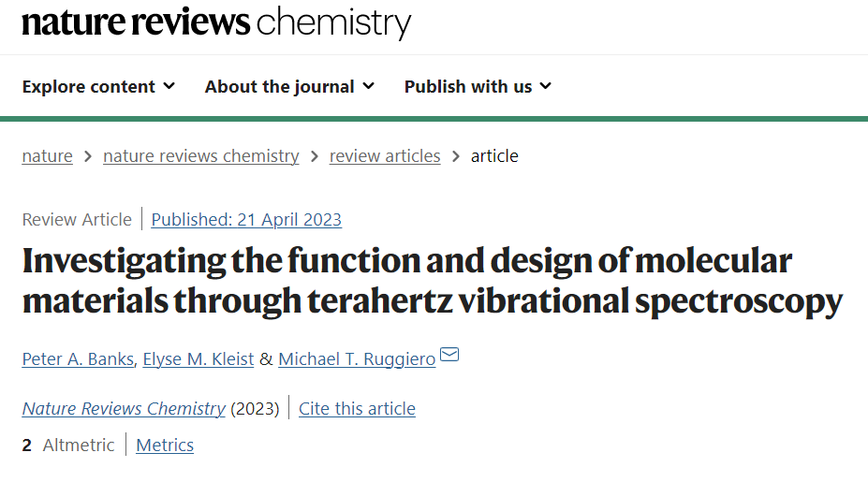This screenshot has height=482, width=868.
Task: Click the chevron arrow after 'nature' breadcrumb
Action: pyautogui.click(x=88, y=156)
